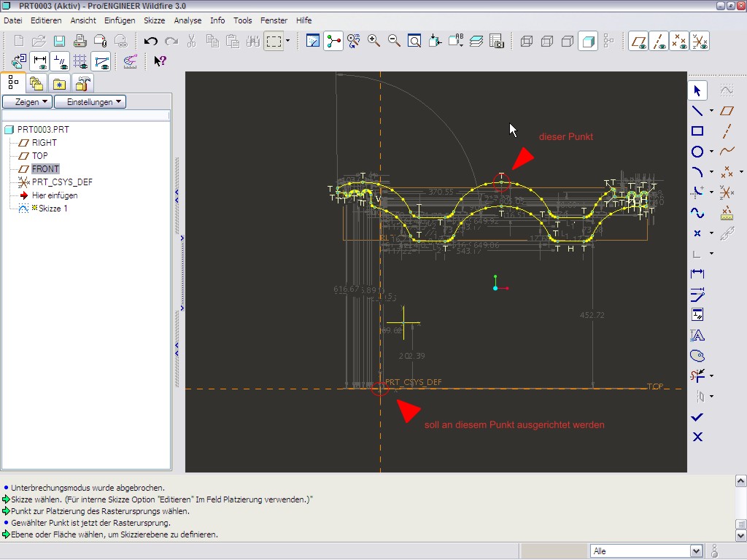Screen dimensions: 747x560
Task: Click the Repaint screen icon
Action: tap(312, 41)
